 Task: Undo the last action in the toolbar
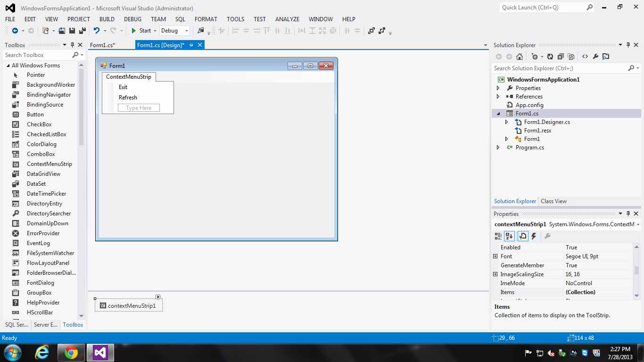click(97, 31)
